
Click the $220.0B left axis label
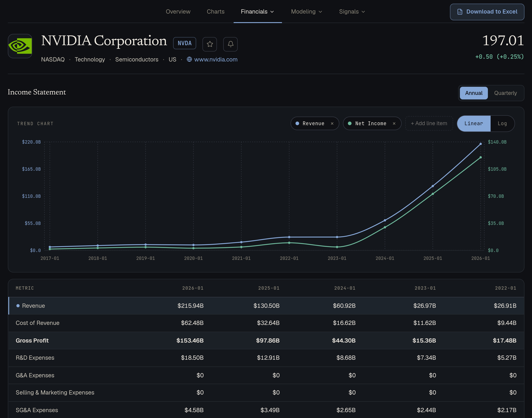31,142
